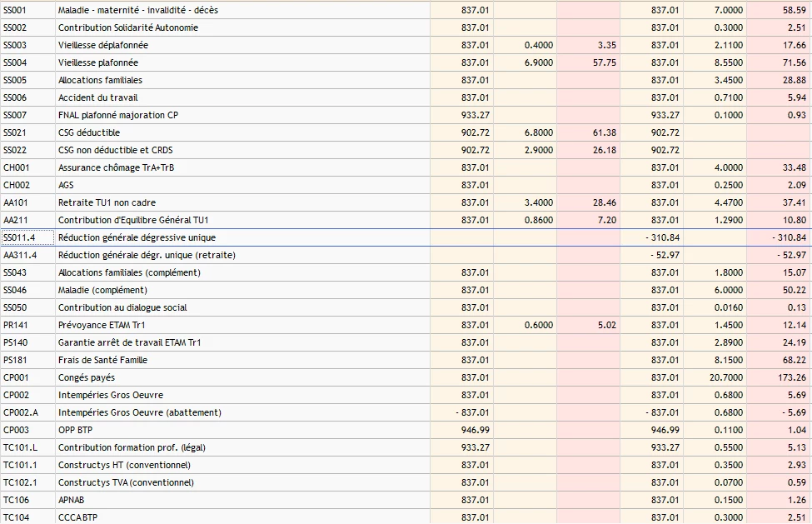Click amount 173.26 in Congés payés row
Screen dimensions: 812x524
792,377
